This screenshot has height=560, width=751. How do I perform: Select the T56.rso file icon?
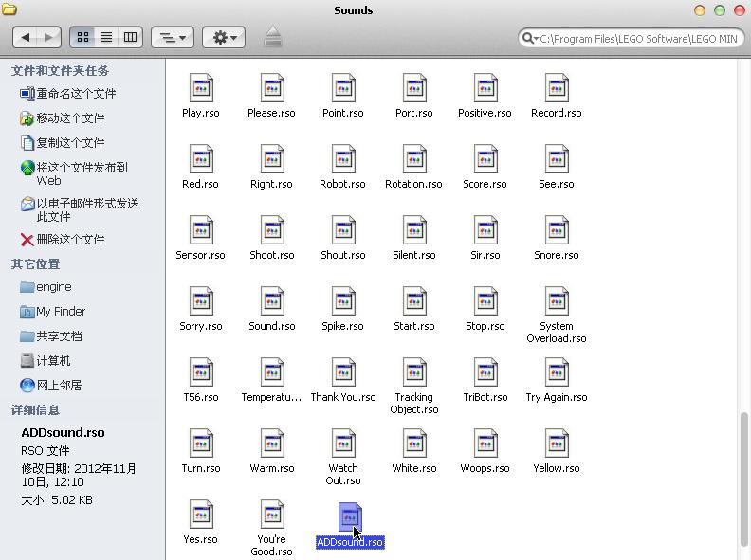pyautogui.click(x=201, y=372)
